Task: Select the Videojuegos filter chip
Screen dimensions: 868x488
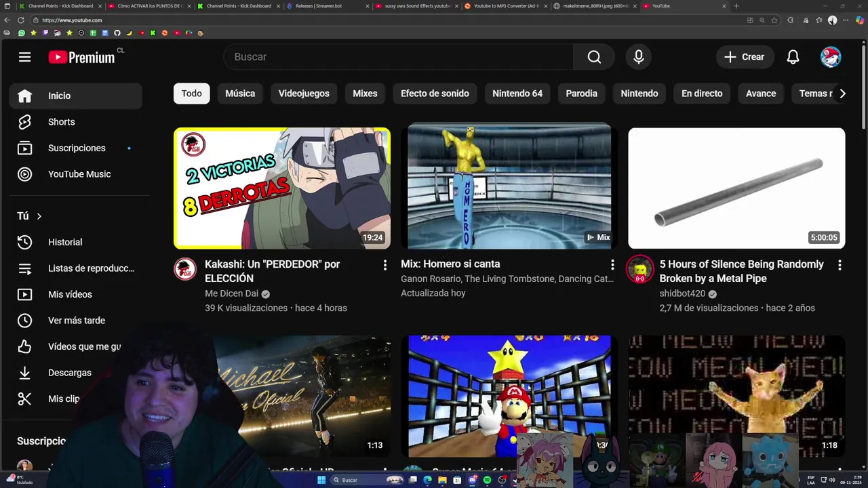Action: point(304,94)
